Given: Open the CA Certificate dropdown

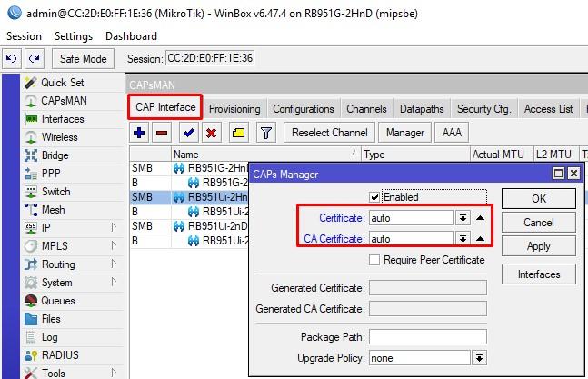Looking at the screenshot, I should coord(463,239).
